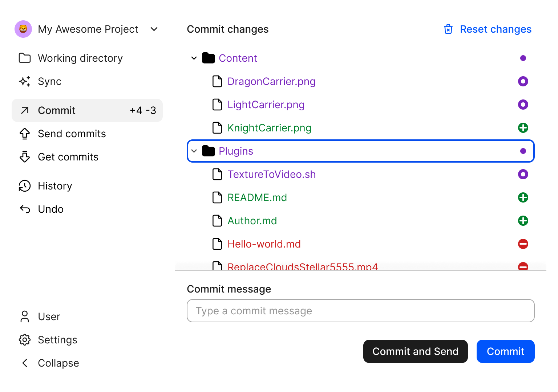The image size is (558, 392).
Task: Click the project avatar icon
Action: pyautogui.click(x=23, y=29)
